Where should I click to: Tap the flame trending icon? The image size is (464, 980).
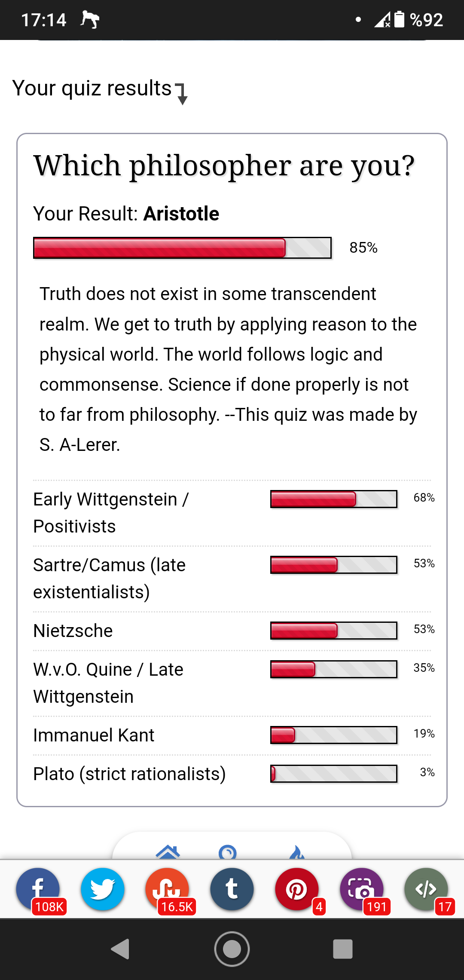click(297, 852)
